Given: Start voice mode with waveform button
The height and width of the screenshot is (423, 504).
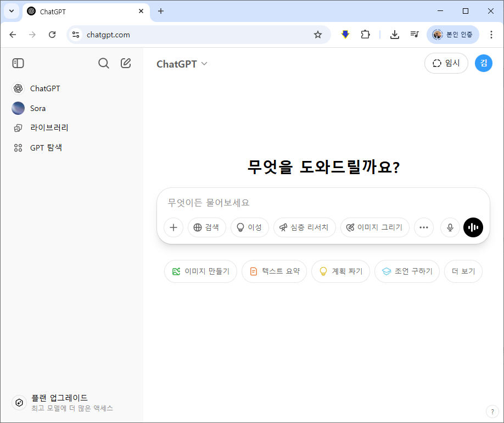Looking at the screenshot, I should (x=473, y=227).
